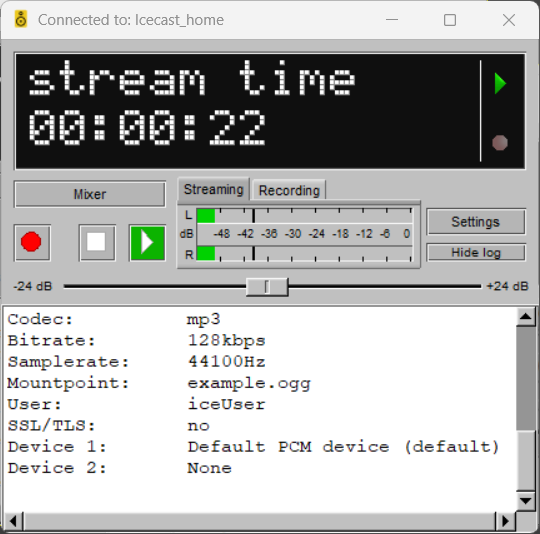Click the "iceUser" user value

pos(227,404)
